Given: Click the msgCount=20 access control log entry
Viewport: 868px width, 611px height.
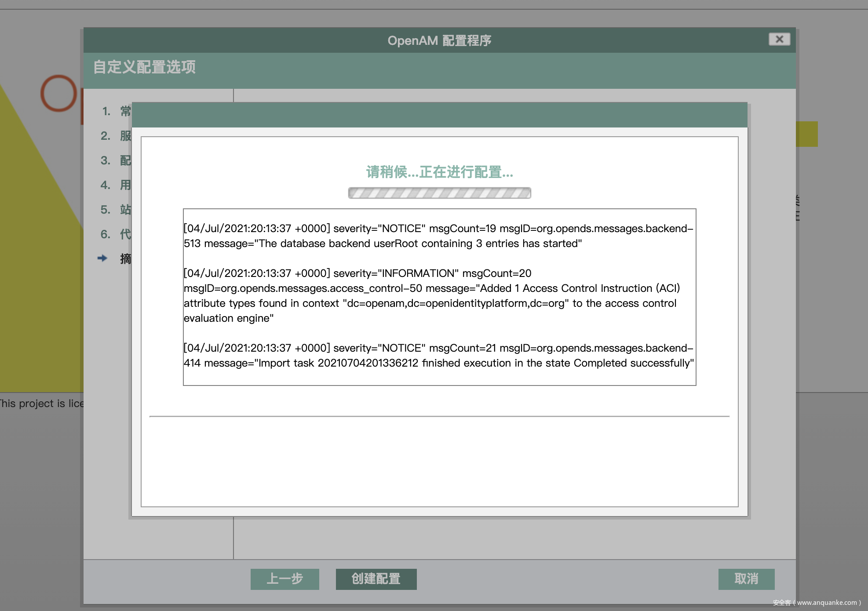Looking at the screenshot, I should click(431, 295).
